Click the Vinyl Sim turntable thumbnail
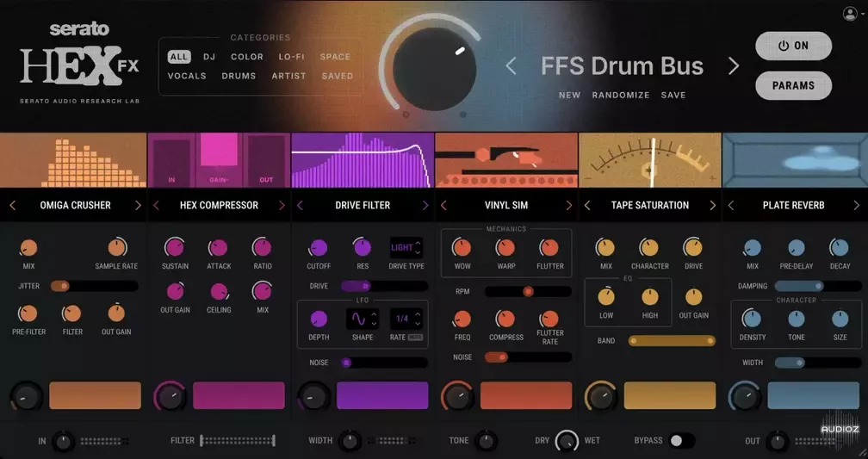 click(x=506, y=160)
